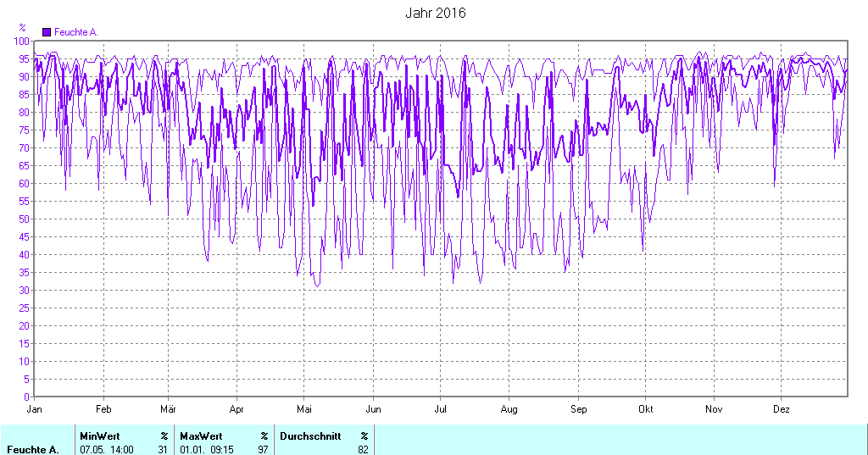Click the Sep month label
The height and width of the screenshot is (455, 868).
(579, 408)
